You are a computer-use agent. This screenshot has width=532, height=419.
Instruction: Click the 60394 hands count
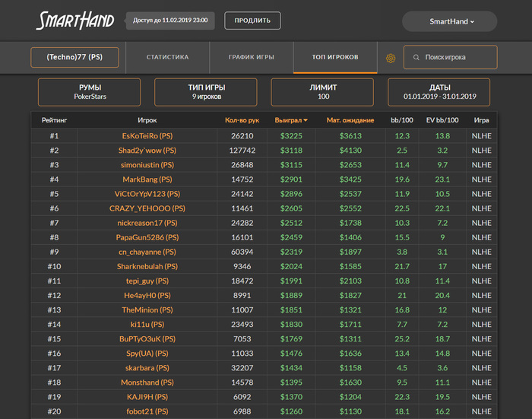(242, 252)
